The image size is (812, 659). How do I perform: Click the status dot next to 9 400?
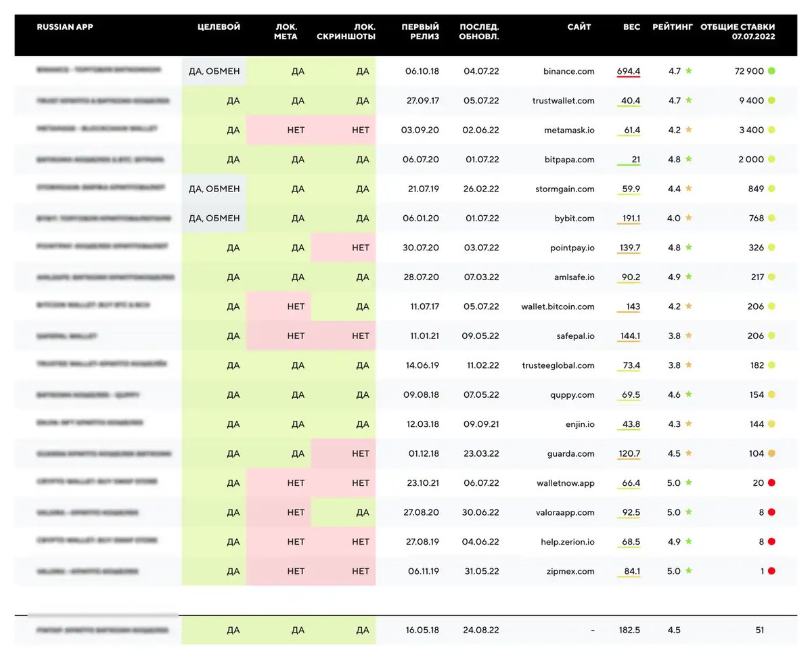click(x=771, y=100)
